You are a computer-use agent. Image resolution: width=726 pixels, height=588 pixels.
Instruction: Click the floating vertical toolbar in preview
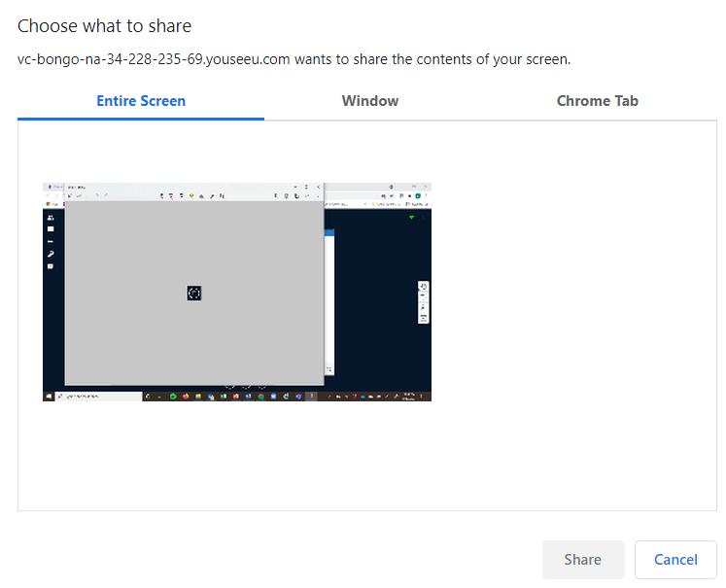point(423,302)
